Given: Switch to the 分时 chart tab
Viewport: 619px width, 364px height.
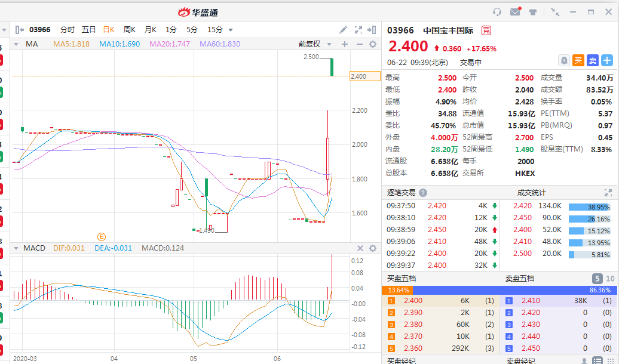Looking at the screenshot, I should [68, 30].
